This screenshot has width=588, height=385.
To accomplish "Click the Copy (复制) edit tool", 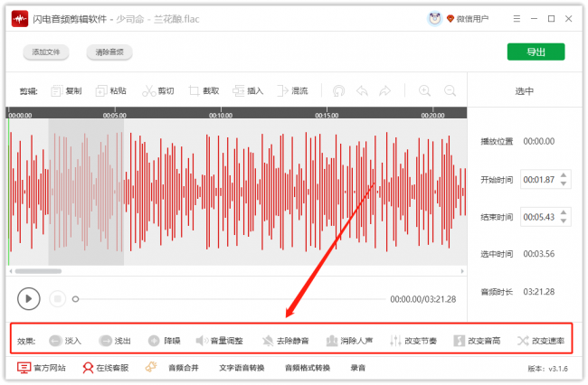I will click(66, 91).
